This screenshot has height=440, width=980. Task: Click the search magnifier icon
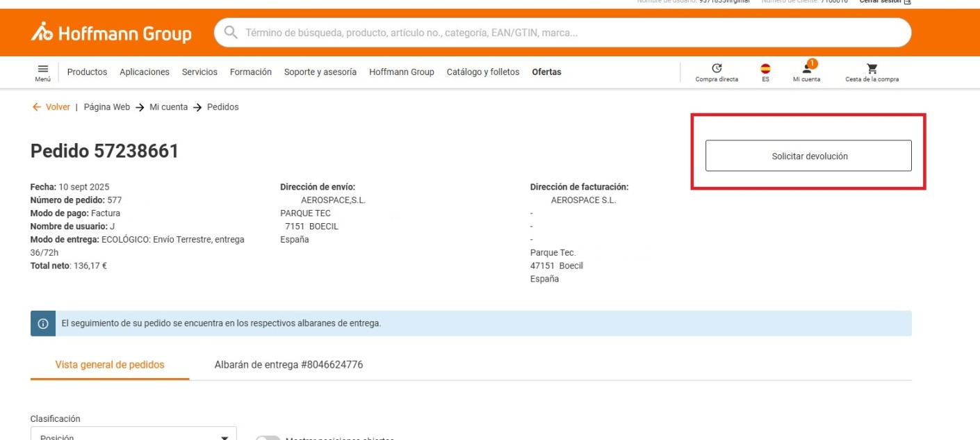coord(231,33)
